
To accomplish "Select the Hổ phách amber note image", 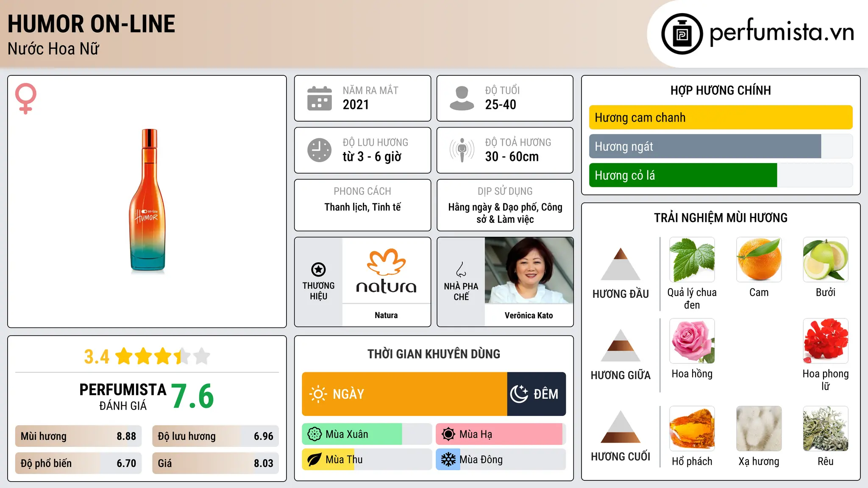I will click(692, 429).
